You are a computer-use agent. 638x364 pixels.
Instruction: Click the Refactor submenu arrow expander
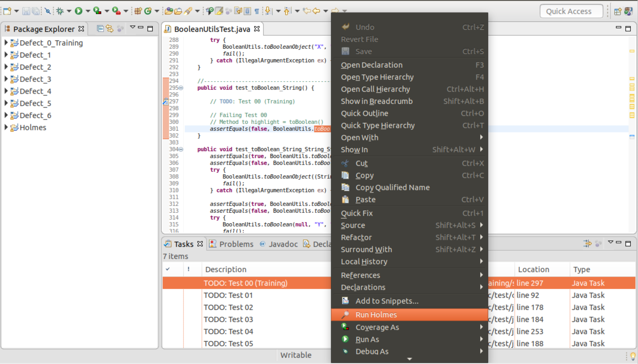482,237
